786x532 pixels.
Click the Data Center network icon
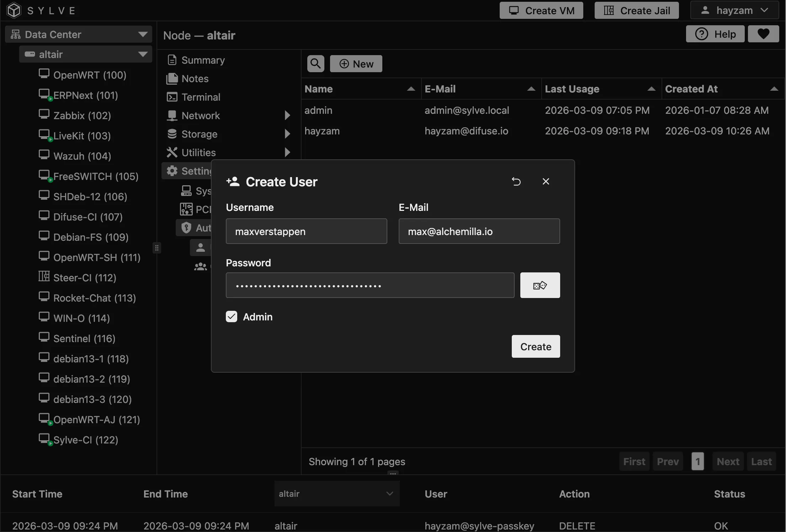tap(16, 34)
